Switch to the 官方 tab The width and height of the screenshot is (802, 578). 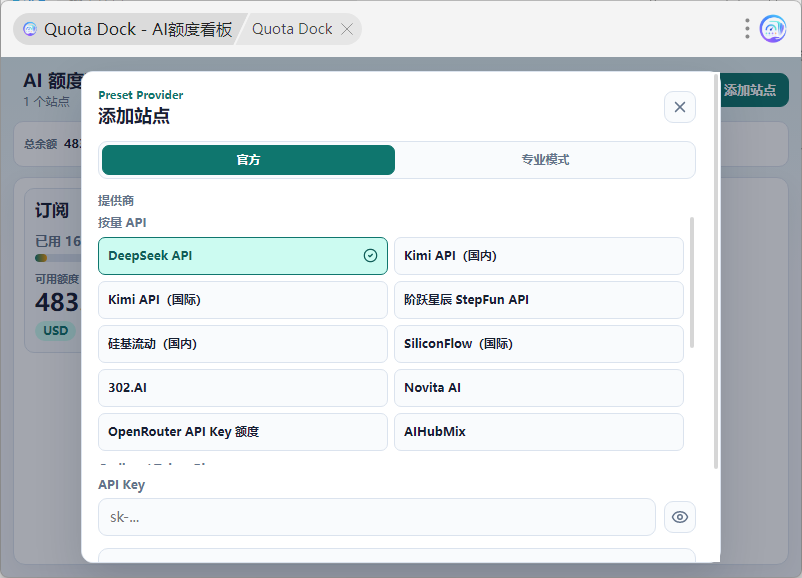(x=248, y=160)
